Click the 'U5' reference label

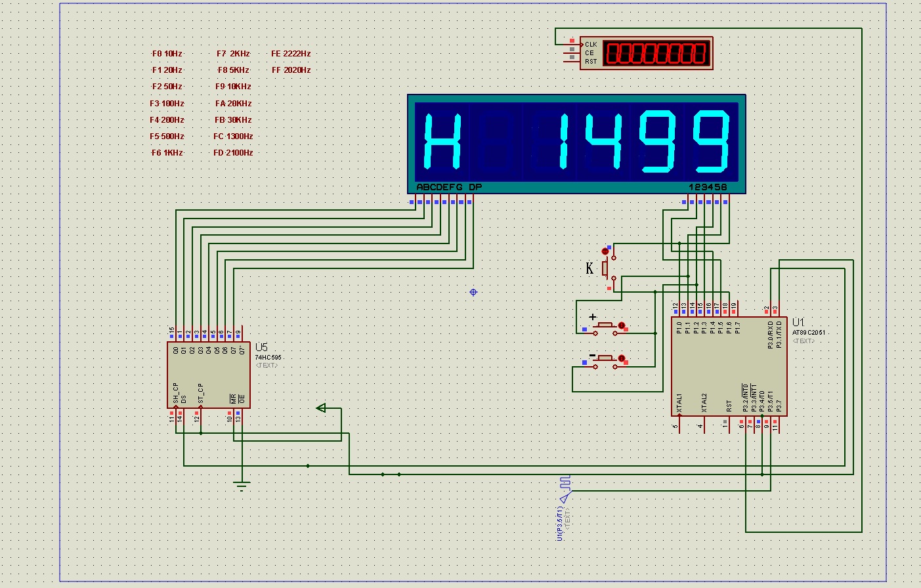(261, 347)
